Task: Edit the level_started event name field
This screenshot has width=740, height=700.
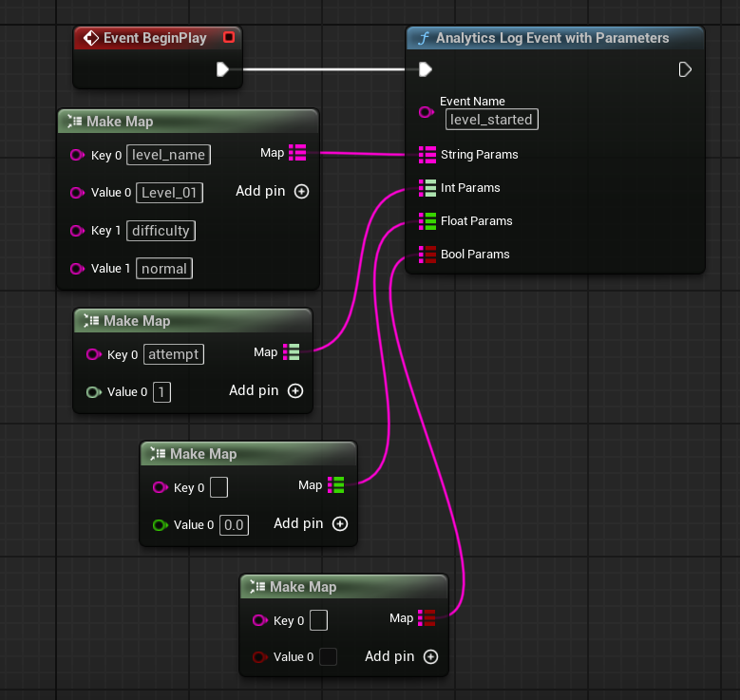Action: (491, 119)
